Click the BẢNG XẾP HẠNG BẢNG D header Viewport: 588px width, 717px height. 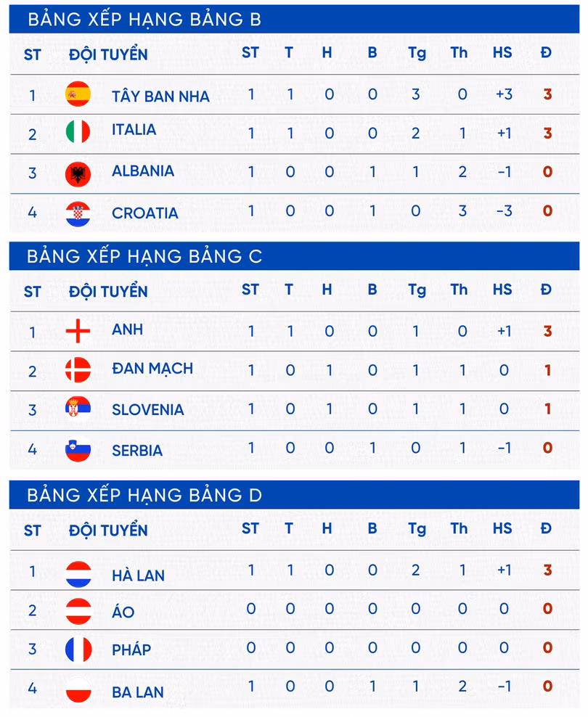point(144,496)
